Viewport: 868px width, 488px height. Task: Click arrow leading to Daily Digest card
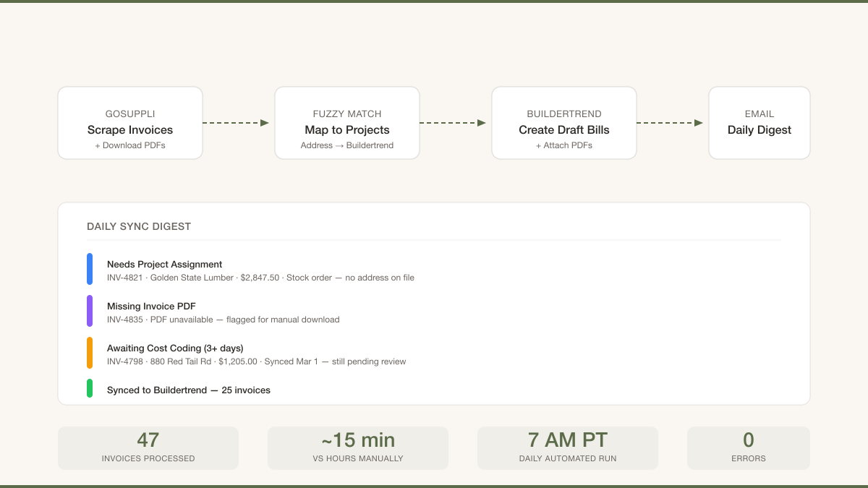(x=671, y=123)
